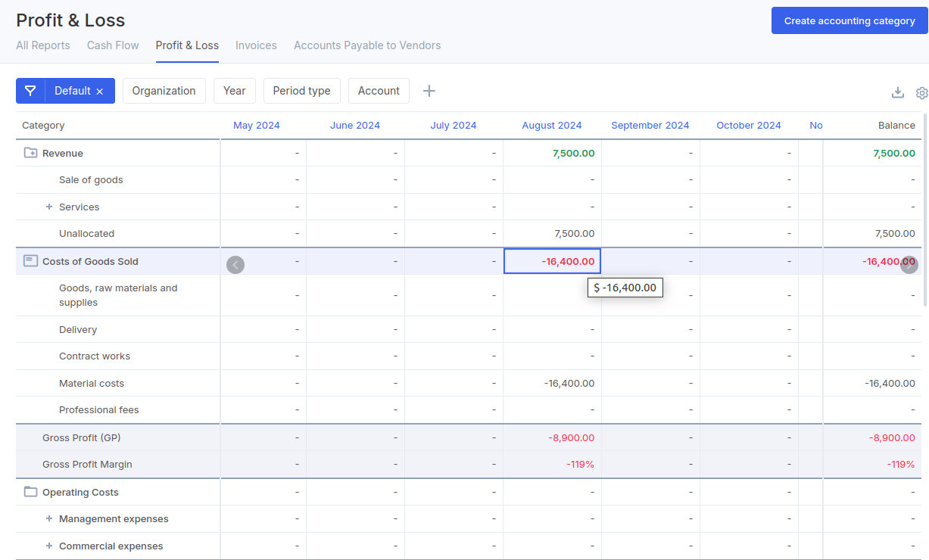
Task: Select the Material costs August 2024 cell
Action: point(552,383)
